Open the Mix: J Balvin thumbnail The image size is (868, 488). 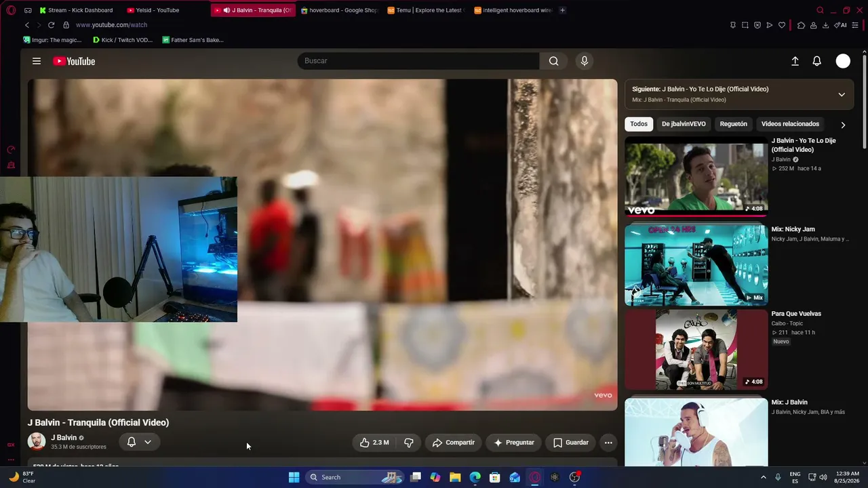(x=696, y=432)
